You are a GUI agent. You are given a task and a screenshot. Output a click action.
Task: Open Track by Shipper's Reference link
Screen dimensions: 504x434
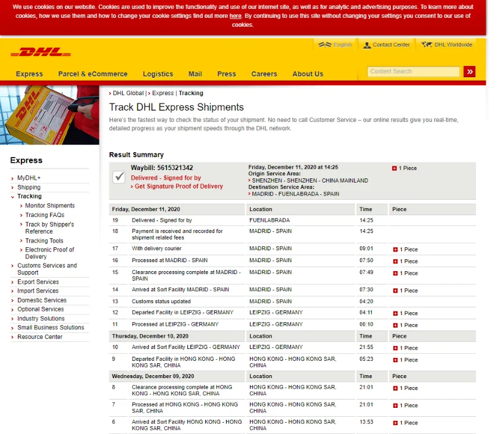pos(49,228)
